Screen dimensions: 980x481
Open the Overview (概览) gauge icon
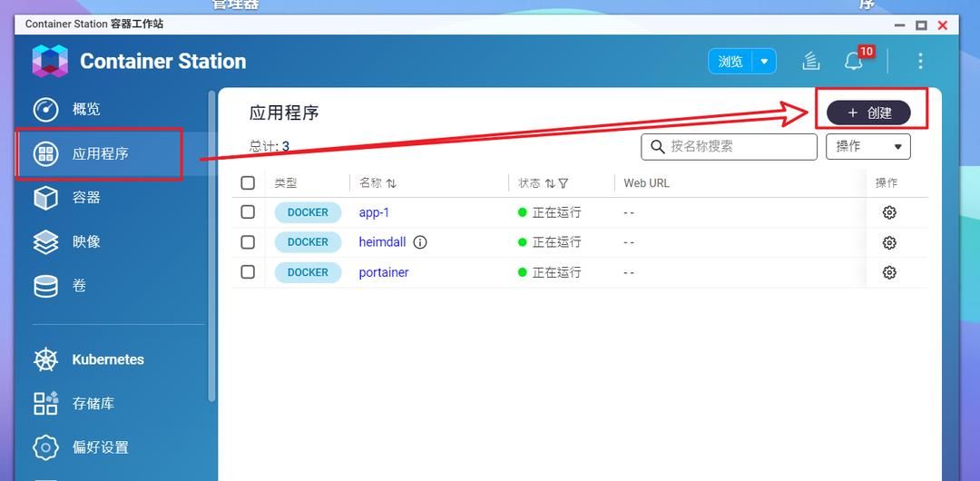[45, 110]
